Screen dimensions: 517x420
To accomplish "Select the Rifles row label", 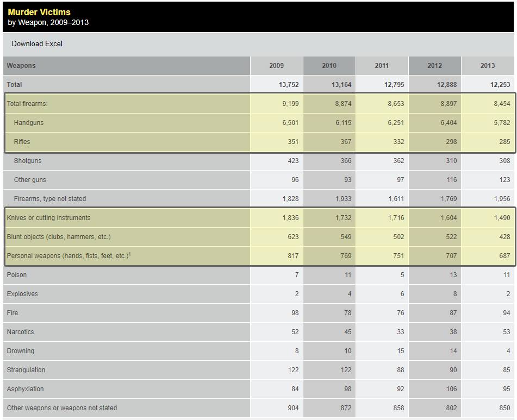I will [x=22, y=142].
